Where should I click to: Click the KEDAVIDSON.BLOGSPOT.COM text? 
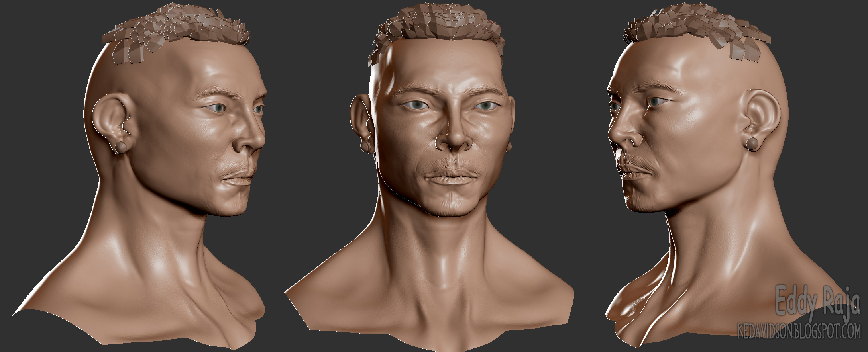[x=799, y=332]
